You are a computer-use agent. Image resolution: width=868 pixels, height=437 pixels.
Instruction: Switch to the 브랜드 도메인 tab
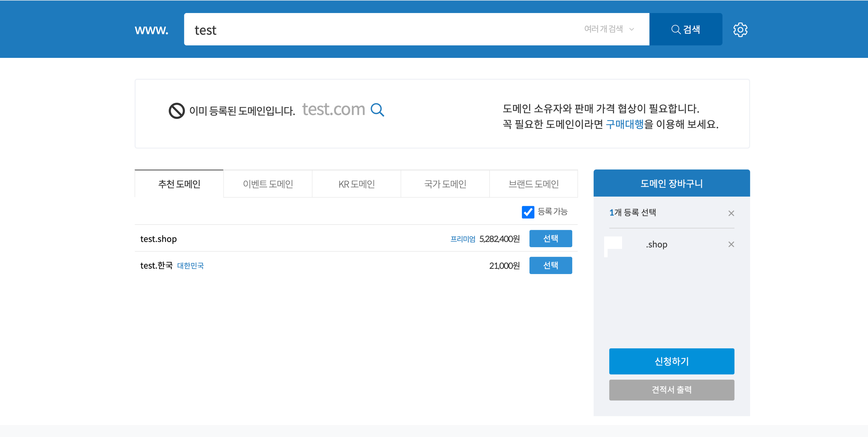tap(534, 184)
